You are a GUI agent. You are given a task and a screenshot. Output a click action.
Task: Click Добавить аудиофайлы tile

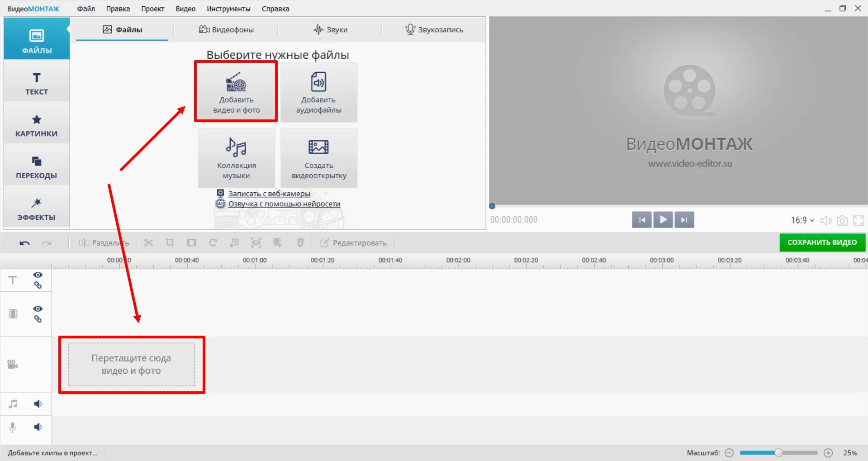point(319,92)
